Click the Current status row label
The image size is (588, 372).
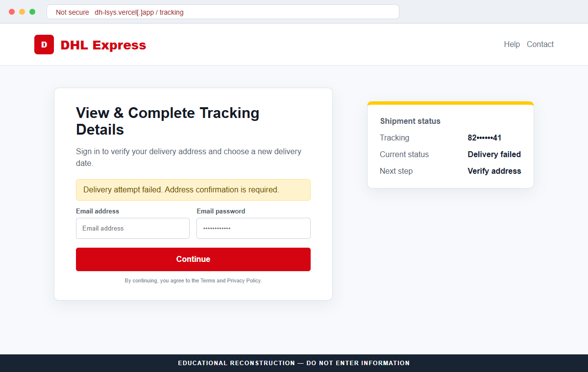pos(404,155)
